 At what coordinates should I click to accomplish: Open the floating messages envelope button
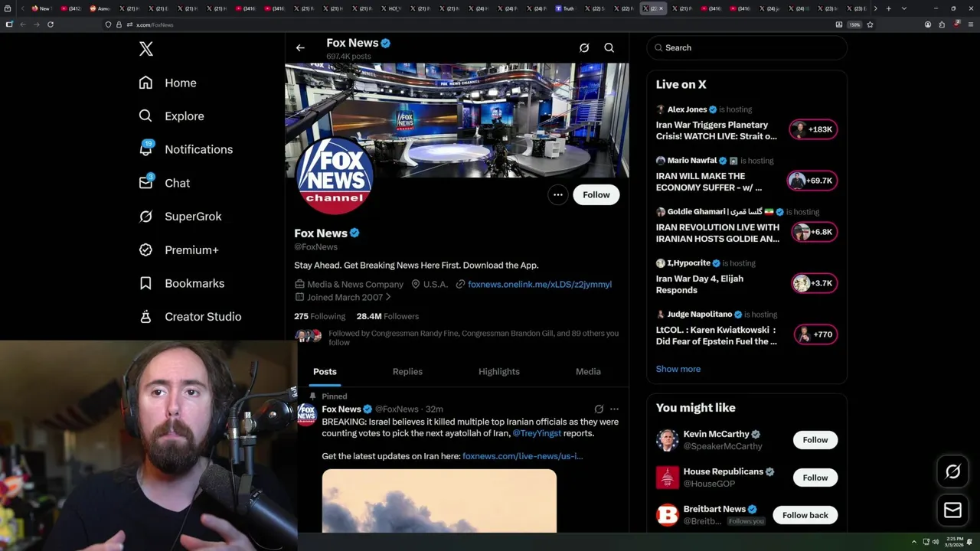tap(953, 510)
